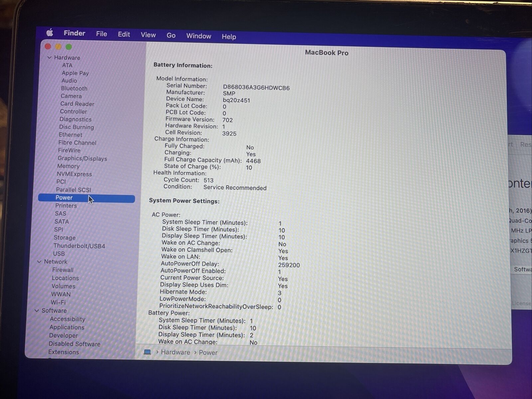Click the Full Charge Capacity value 4468
The image size is (532, 399).
[x=253, y=161]
